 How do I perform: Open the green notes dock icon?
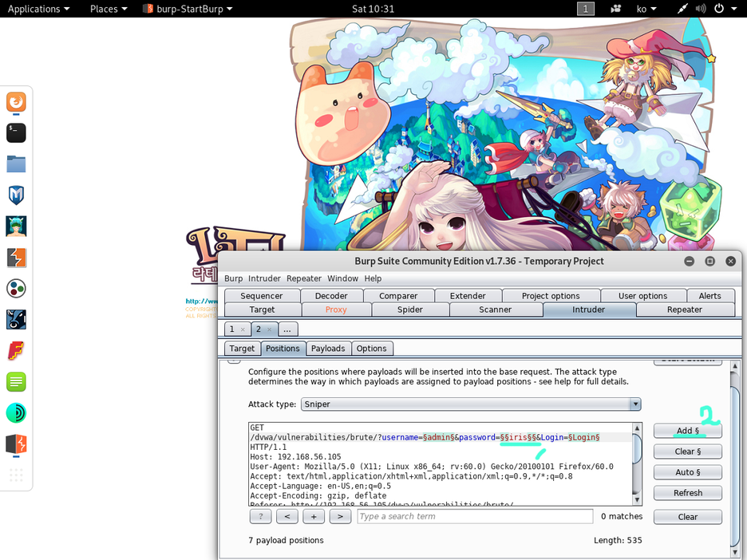pos(16,382)
